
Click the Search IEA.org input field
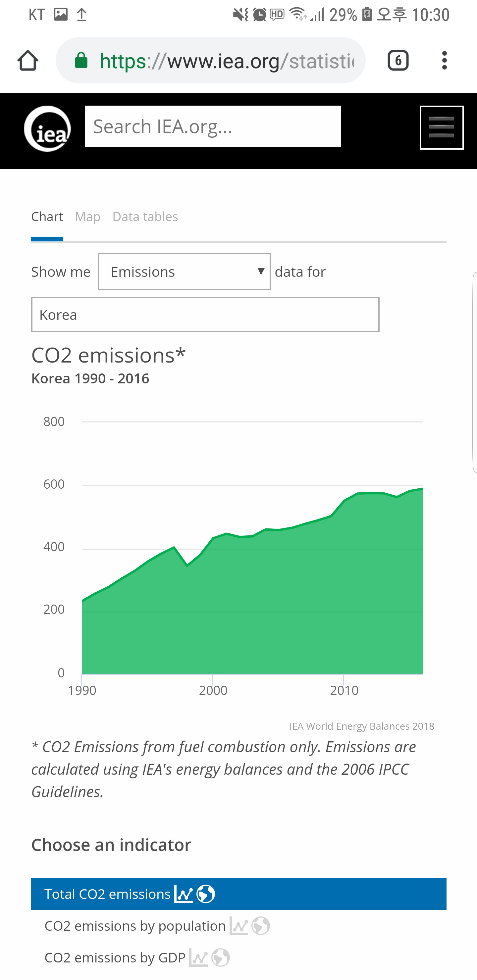click(213, 126)
